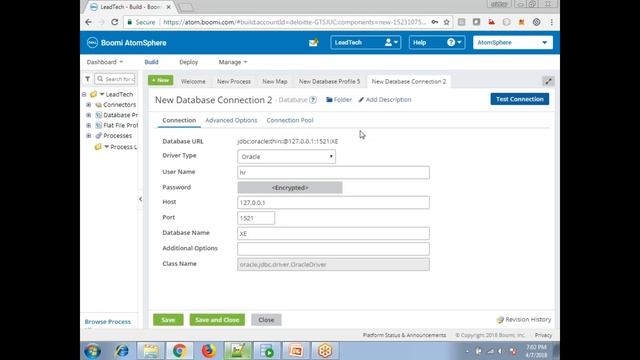Viewport: 640px width, 360px height.
Task: Click the Boomi AtomSphere logo
Action: tap(127, 42)
